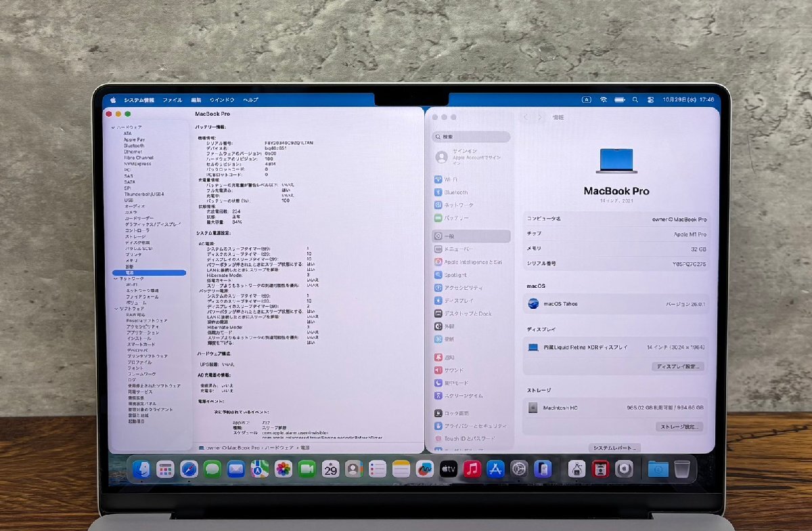Screen dimensions: 812x531
Task: Open the Freeform app in Dock
Action: (425, 469)
